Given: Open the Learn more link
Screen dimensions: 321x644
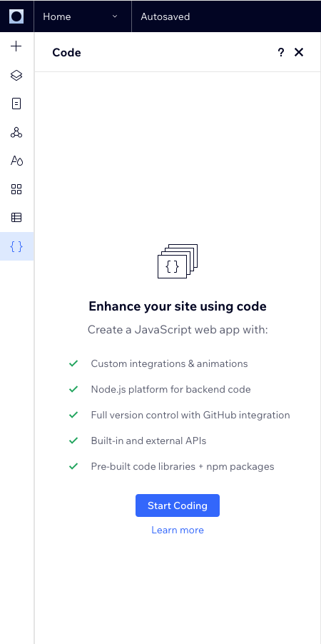Looking at the screenshot, I should point(178,530).
